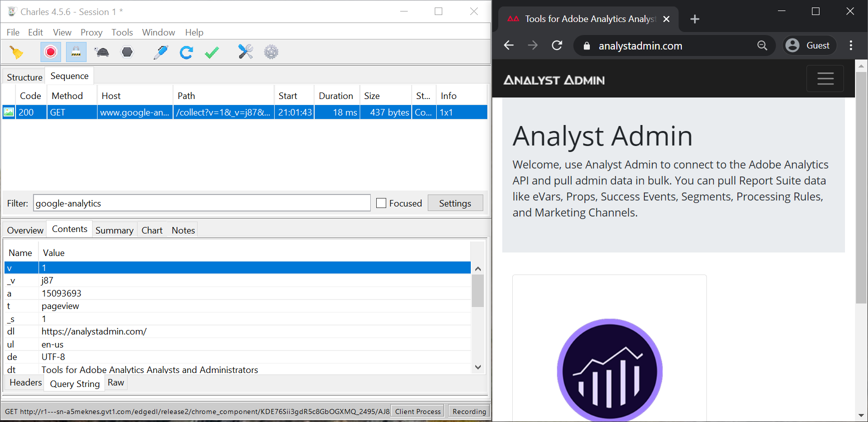Click the Breakpoints hexagon icon
This screenshot has height=422, width=868.
coord(128,52)
